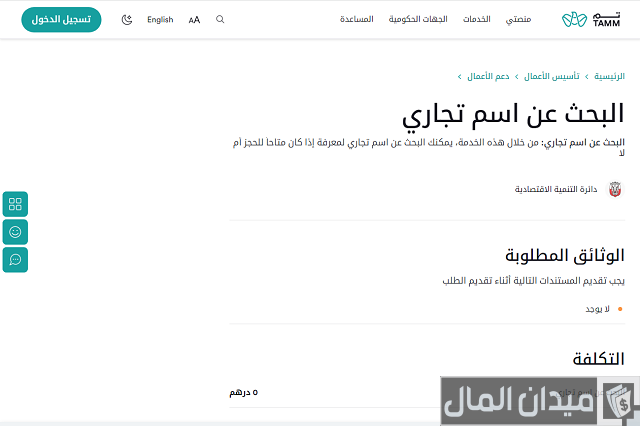Click the تسجيل الدخول login button
This screenshot has width=640, height=426.
[x=61, y=20]
